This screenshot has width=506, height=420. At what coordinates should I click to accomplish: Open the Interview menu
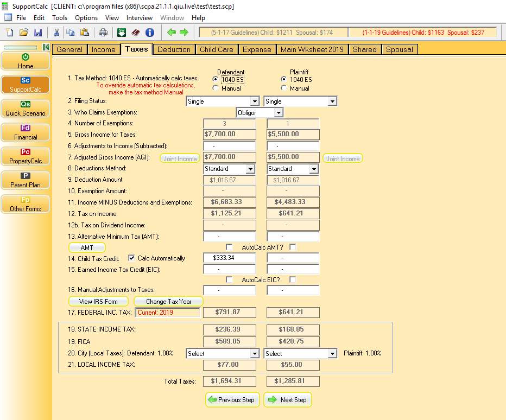click(x=140, y=18)
